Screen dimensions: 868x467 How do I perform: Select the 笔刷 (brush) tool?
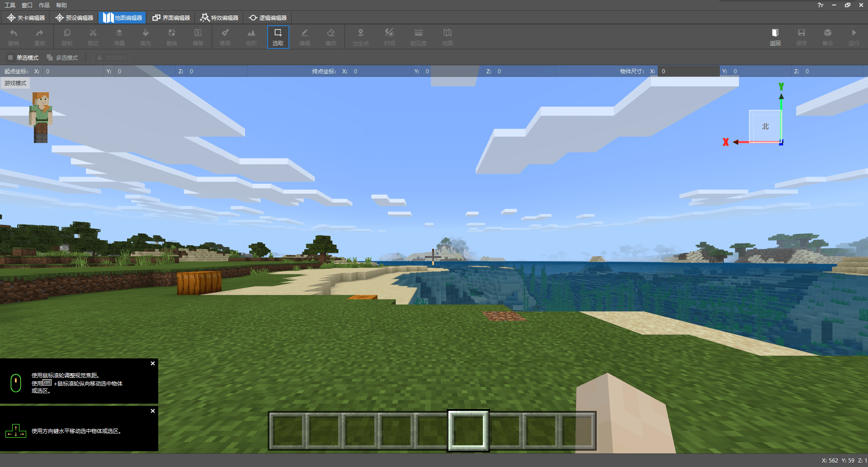coord(225,37)
